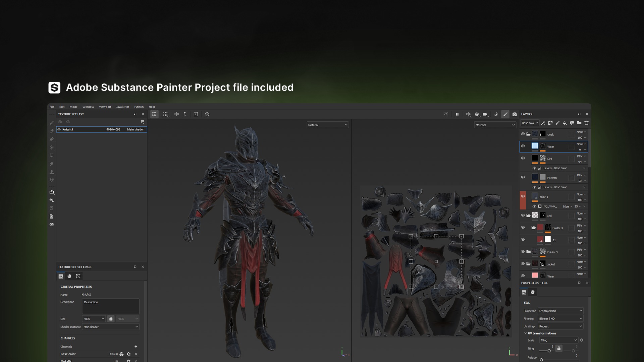The height and width of the screenshot is (362, 644).
Task: Hide the jacket folder layer
Action: pyautogui.click(x=523, y=264)
